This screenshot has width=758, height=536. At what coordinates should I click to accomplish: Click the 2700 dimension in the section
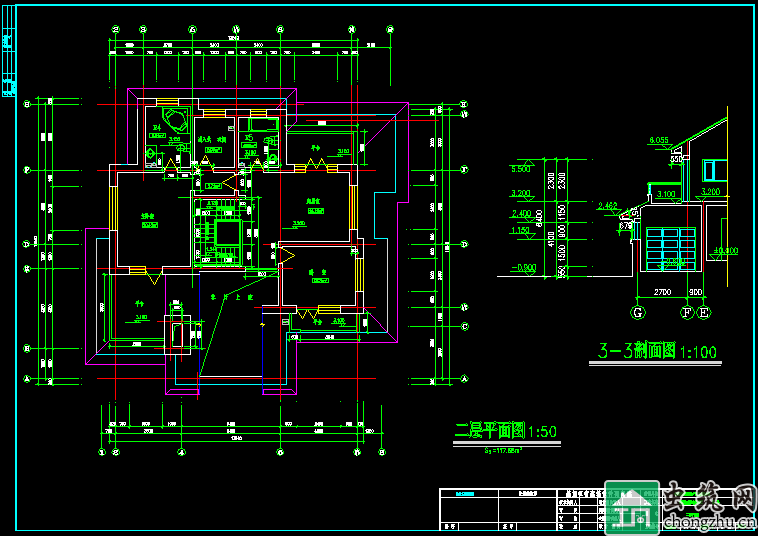(x=661, y=292)
